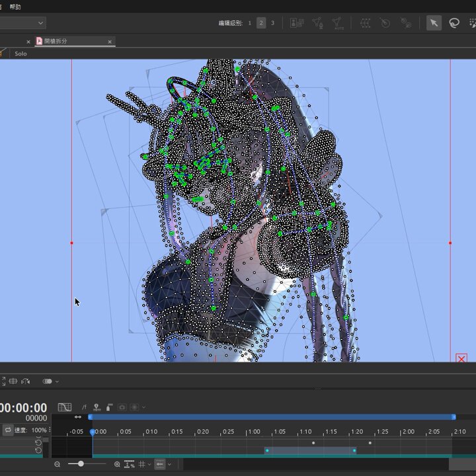Viewport: 476px width, 476px height.
Task: Expand the arrow next to follow playhead button
Action: (x=169, y=464)
